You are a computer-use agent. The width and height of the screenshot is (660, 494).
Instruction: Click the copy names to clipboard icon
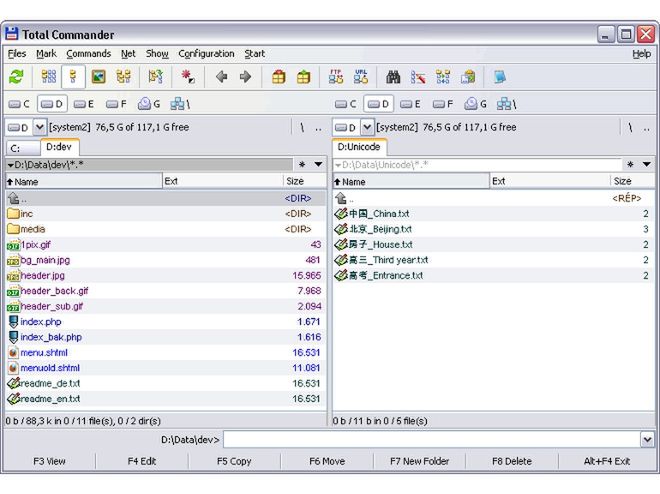pos(468,77)
